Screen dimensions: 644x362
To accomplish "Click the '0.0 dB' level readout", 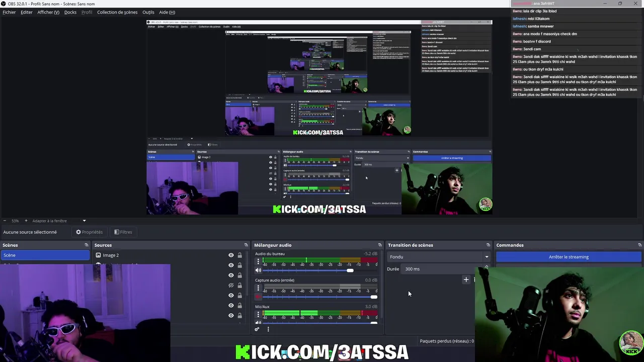I will tap(371, 280).
